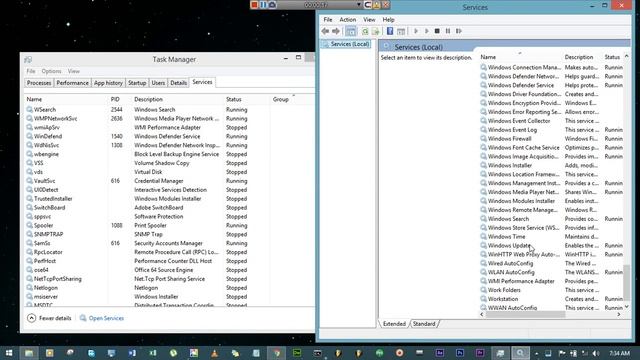This screenshot has height=360, width=640.
Task: Open the Action menu in Services window
Action: click(x=347, y=20)
